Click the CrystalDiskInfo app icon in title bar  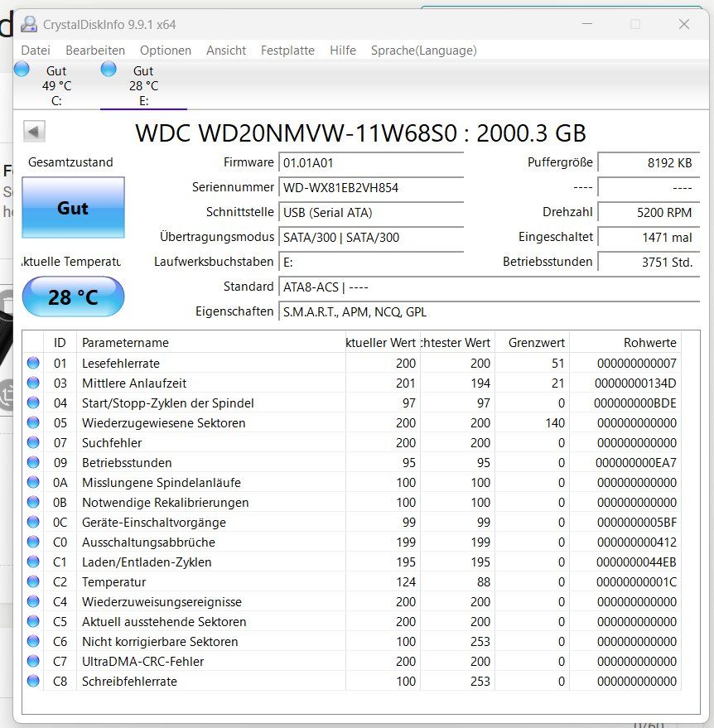pyautogui.click(x=29, y=24)
